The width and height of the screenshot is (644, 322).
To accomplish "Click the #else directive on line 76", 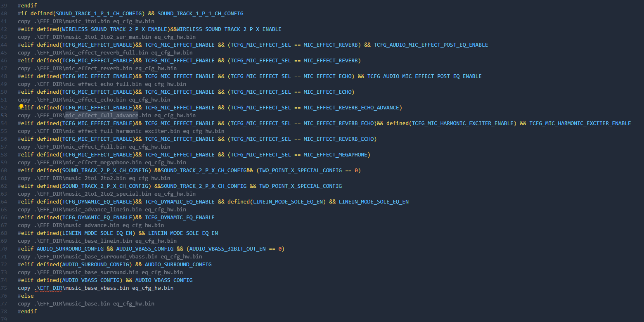I will click(x=26, y=296).
